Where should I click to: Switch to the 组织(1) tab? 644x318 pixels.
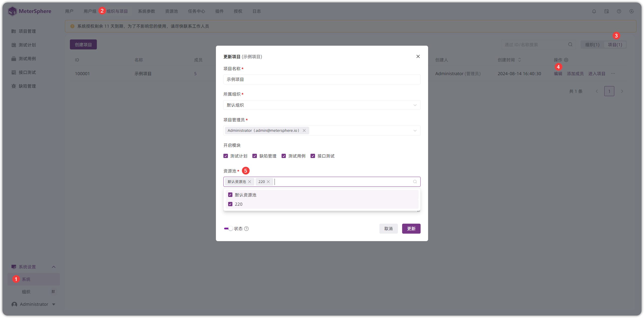592,45
